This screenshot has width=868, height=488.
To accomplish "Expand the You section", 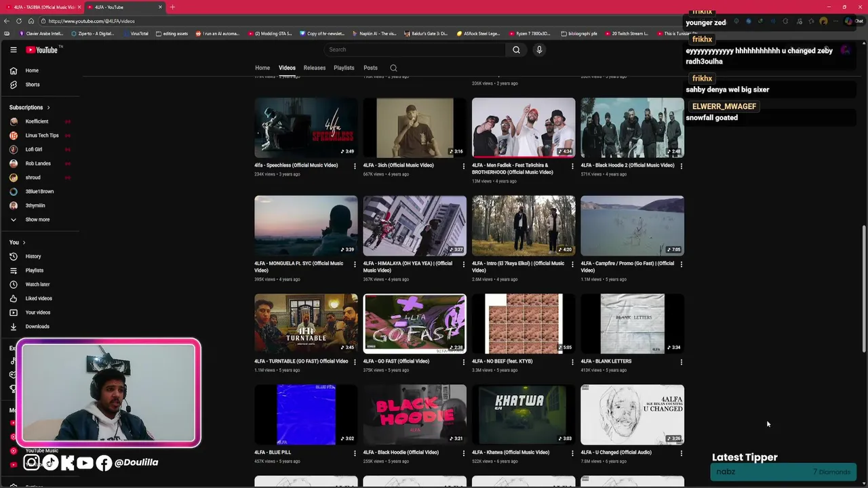I will 18,242.
